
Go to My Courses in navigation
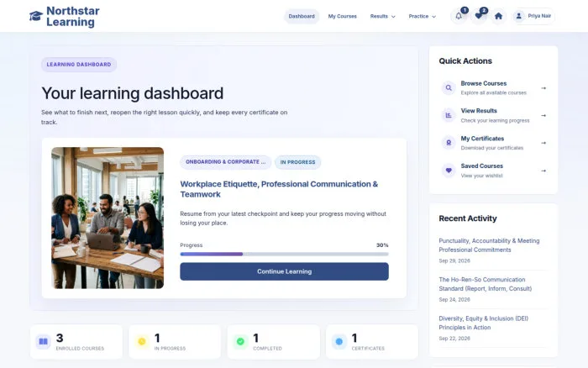(343, 17)
